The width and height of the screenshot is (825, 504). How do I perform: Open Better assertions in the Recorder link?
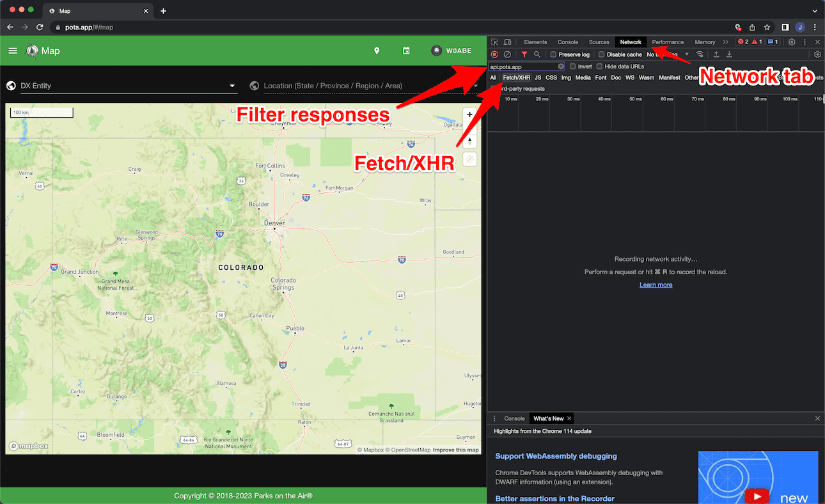tap(554, 498)
